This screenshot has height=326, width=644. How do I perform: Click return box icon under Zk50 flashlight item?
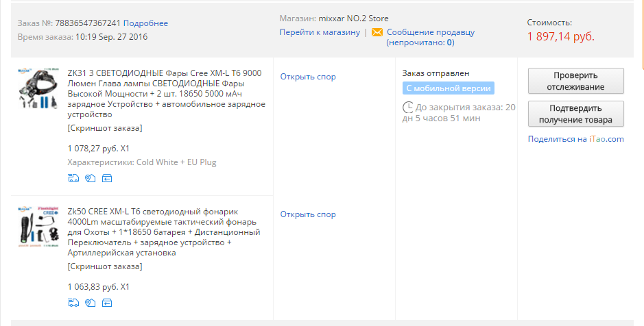click(x=107, y=303)
